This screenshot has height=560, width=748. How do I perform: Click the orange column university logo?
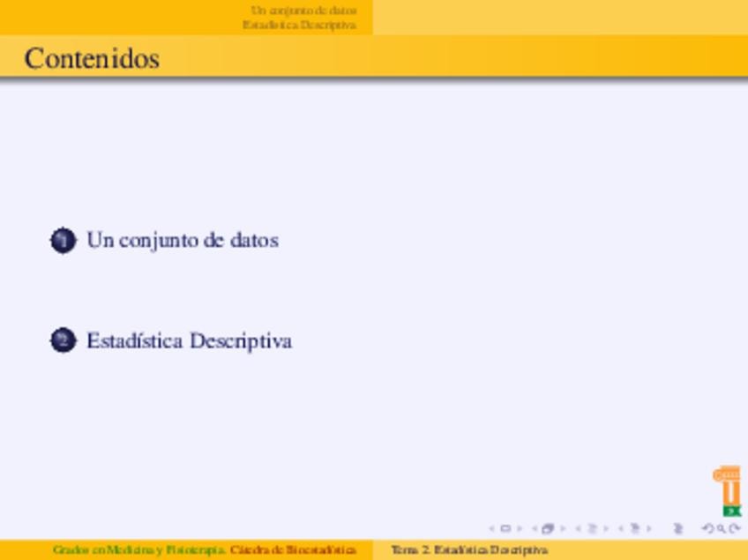pos(728,491)
